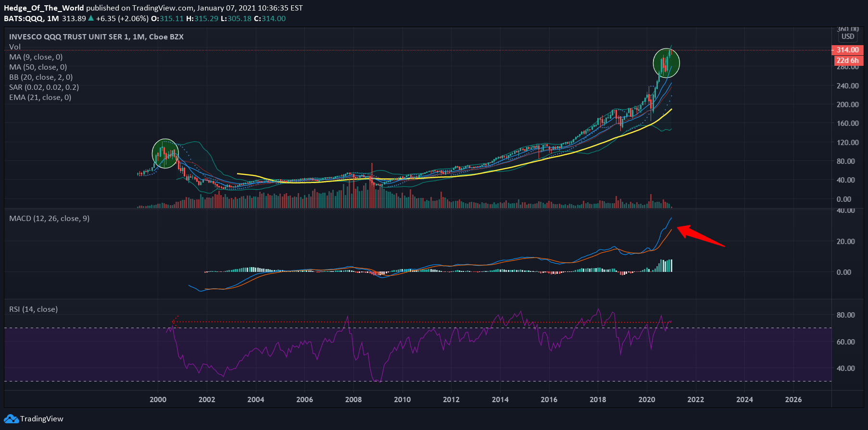This screenshot has height=430, width=868.
Task: Click the H:315.29 high value
Action: pyautogui.click(x=202, y=19)
